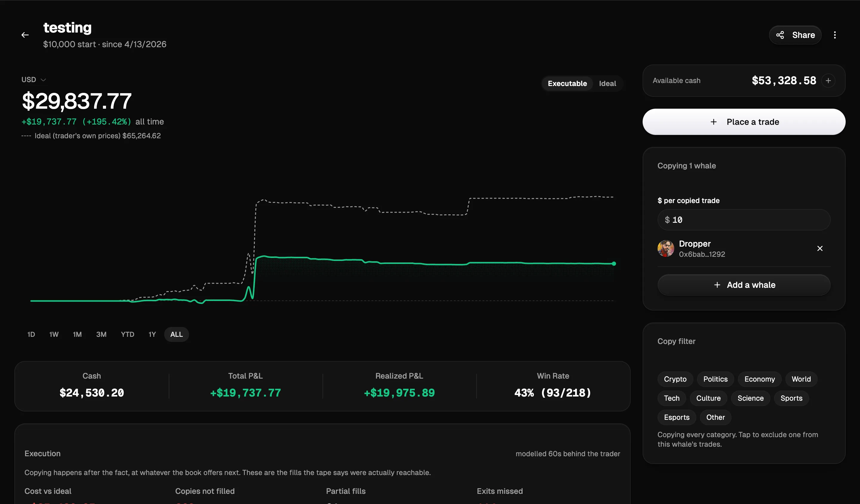Click Add a whale button
This screenshot has width=860, height=504.
click(x=744, y=285)
